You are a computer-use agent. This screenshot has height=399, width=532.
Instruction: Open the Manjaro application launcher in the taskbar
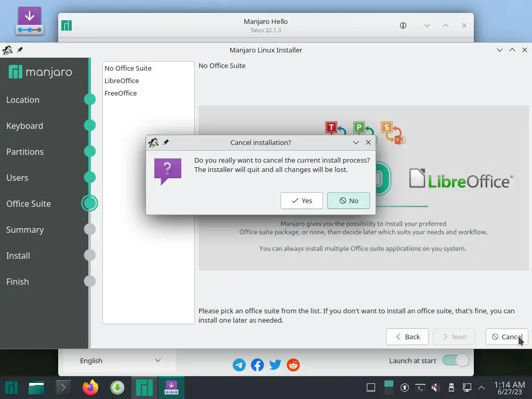click(11, 388)
